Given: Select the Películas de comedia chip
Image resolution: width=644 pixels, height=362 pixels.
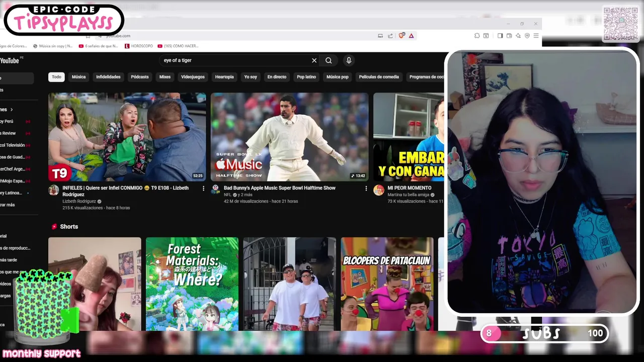Looking at the screenshot, I should click(379, 77).
